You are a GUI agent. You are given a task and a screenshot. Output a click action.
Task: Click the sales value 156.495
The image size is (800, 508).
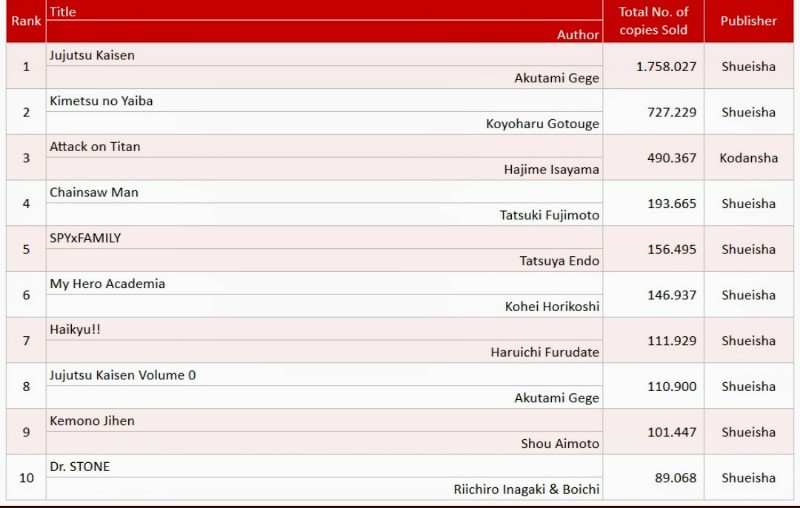point(672,249)
